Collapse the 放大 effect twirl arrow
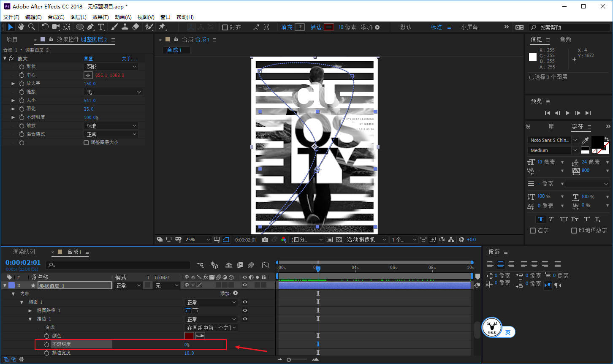The width and height of the screenshot is (613, 364). [x=5, y=58]
